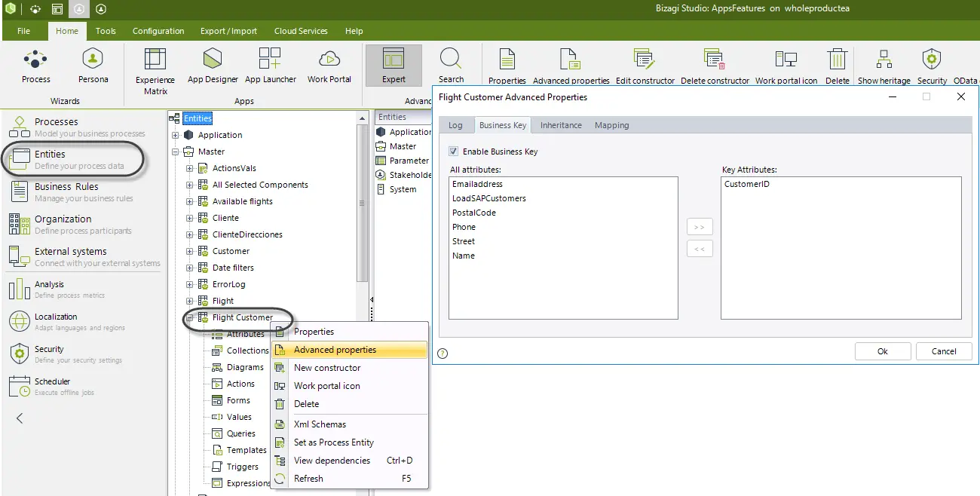
Task: Open Configuration ribbon tab
Action: pyautogui.click(x=158, y=31)
